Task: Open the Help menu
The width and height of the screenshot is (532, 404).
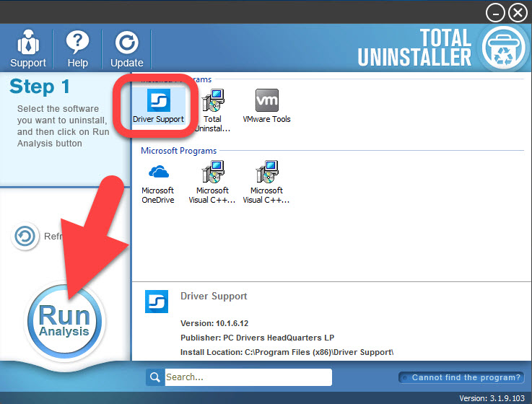Action: click(77, 49)
